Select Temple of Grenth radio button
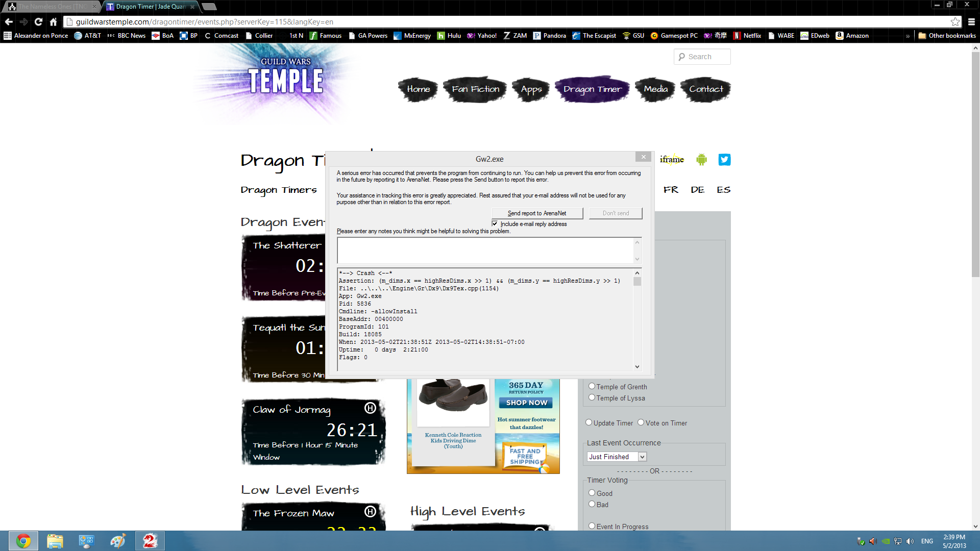The width and height of the screenshot is (980, 551). [592, 386]
